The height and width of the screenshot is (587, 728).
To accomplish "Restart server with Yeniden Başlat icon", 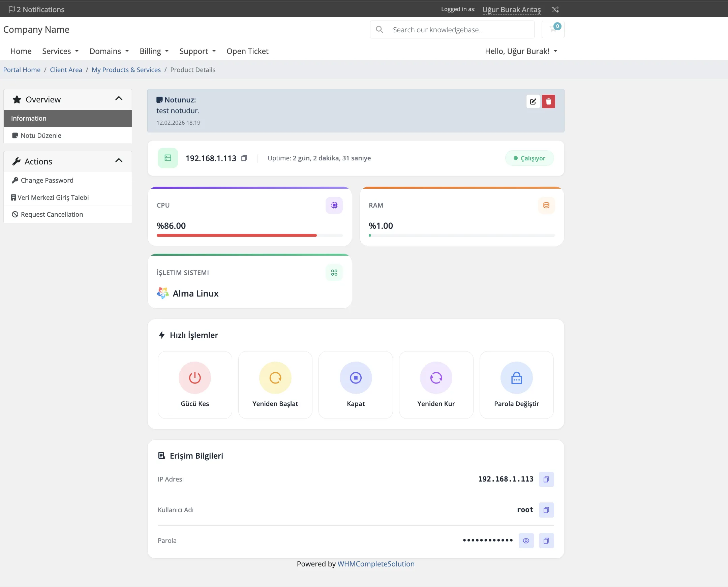I will [275, 378].
